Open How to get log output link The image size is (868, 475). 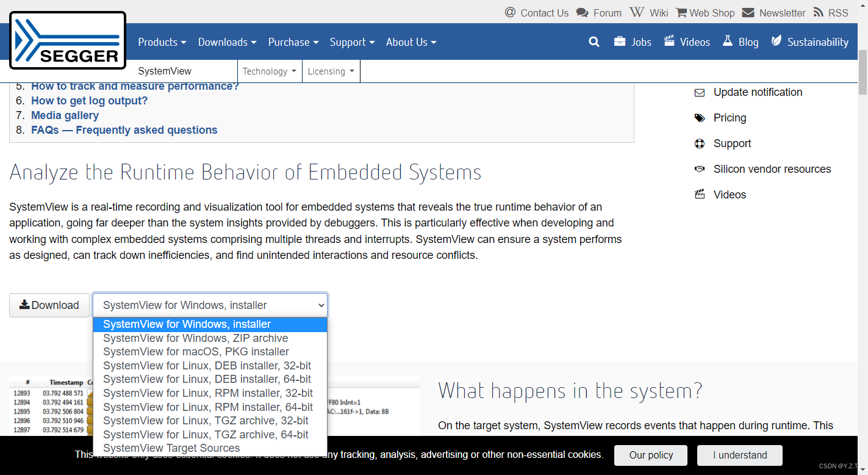pyautogui.click(x=89, y=101)
